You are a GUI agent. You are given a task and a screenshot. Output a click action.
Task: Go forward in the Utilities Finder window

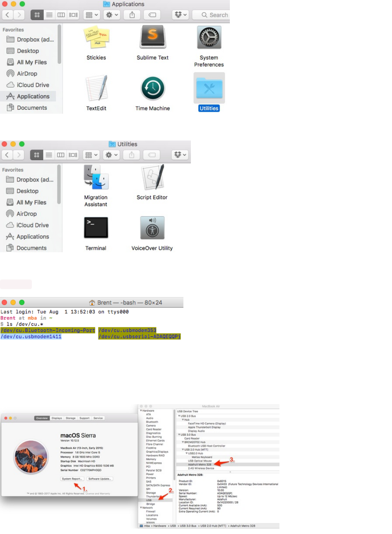click(18, 155)
